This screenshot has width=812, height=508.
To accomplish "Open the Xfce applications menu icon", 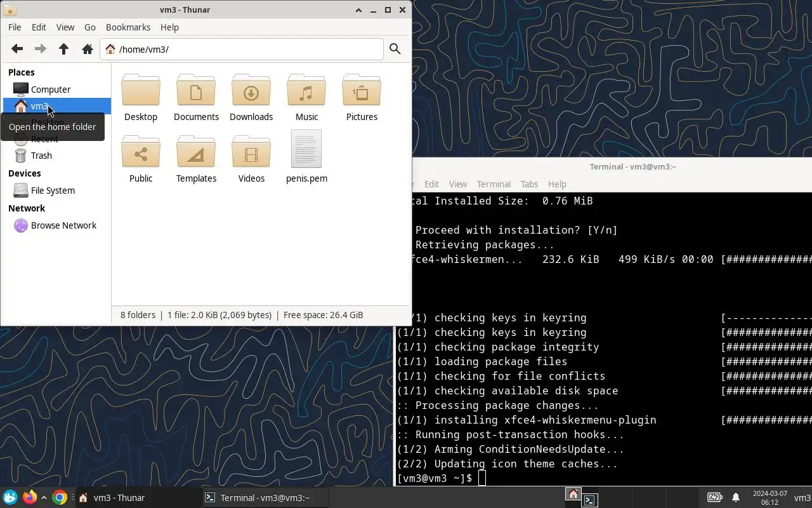I will [x=10, y=497].
